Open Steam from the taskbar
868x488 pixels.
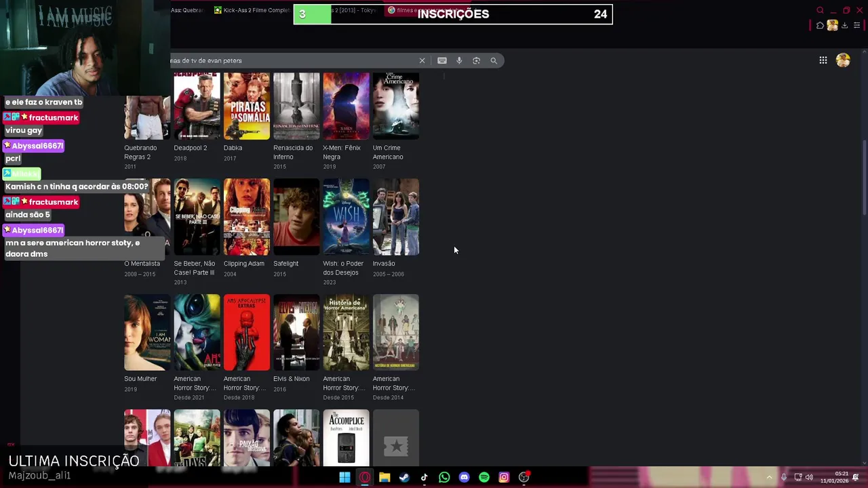tap(404, 477)
